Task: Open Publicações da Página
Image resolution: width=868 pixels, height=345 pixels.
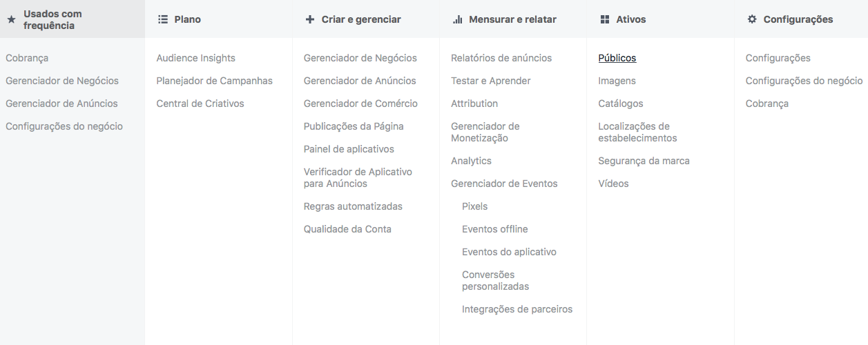Action: 354,126
